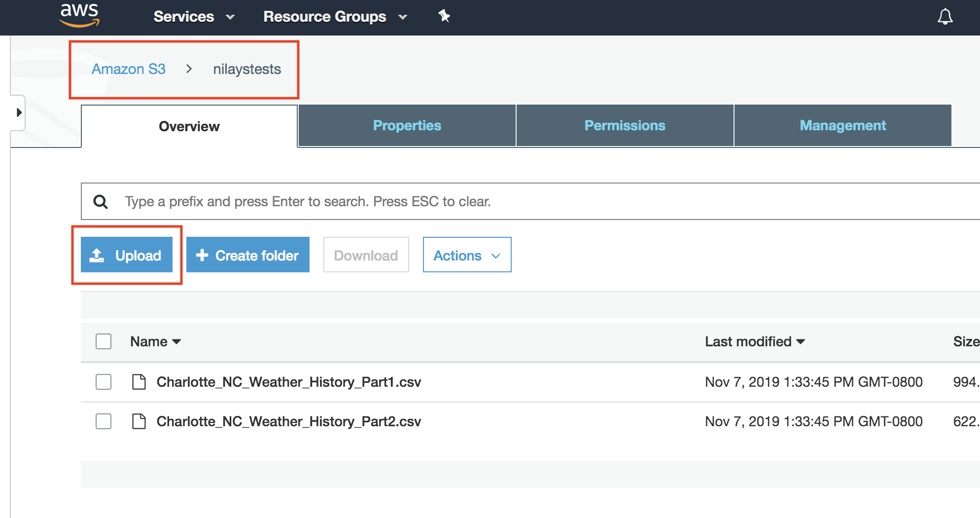This screenshot has height=518, width=980.
Task: Click the file icon for Part2.csv
Action: 139,421
